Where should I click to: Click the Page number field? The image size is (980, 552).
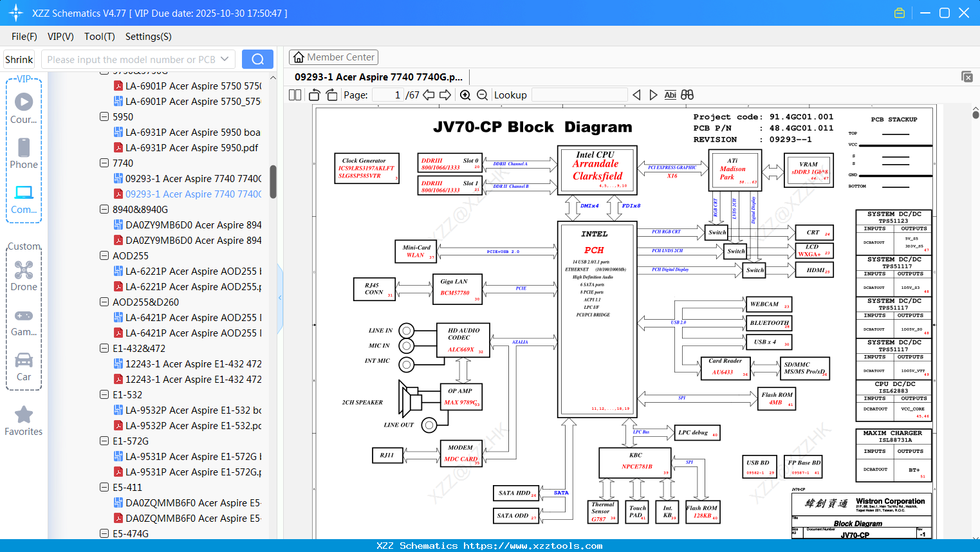click(388, 95)
